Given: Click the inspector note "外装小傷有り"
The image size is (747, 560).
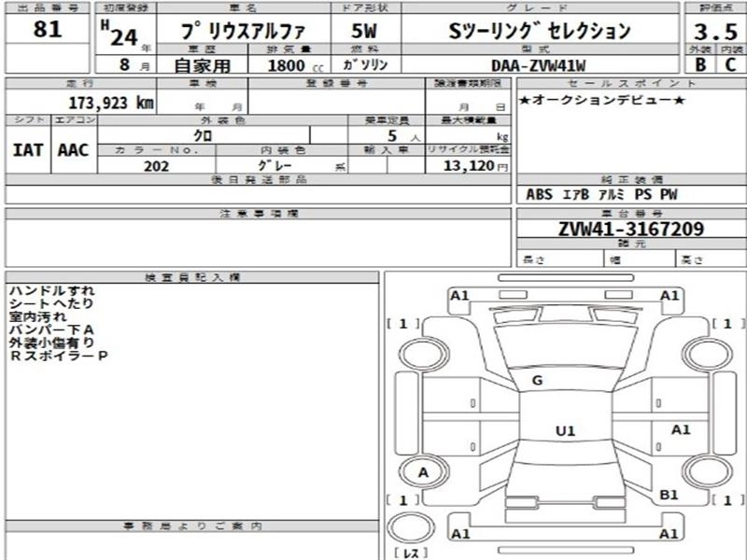Looking at the screenshot, I should coord(52,343).
